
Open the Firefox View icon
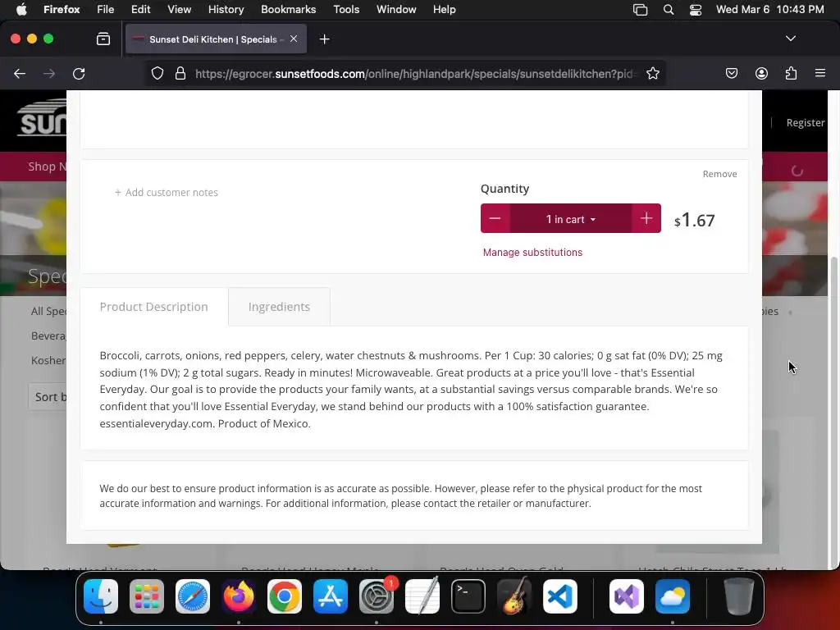tap(103, 39)
